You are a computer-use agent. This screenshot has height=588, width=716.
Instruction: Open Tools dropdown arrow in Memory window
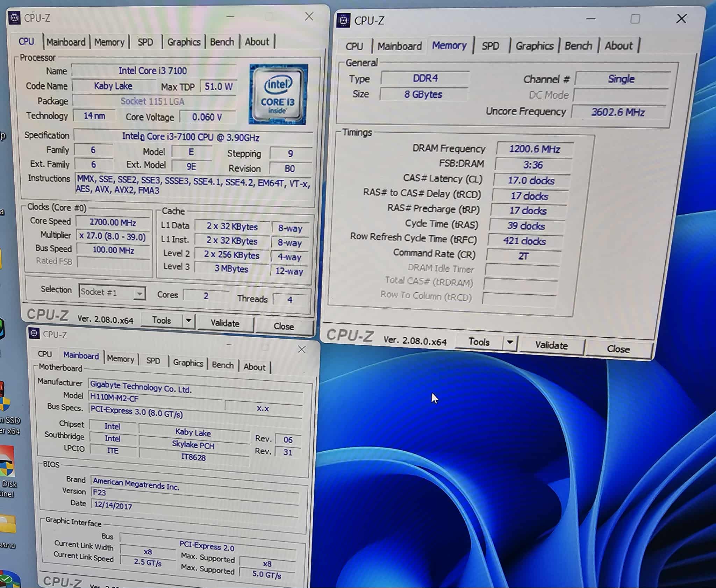(x=510, y=342)
